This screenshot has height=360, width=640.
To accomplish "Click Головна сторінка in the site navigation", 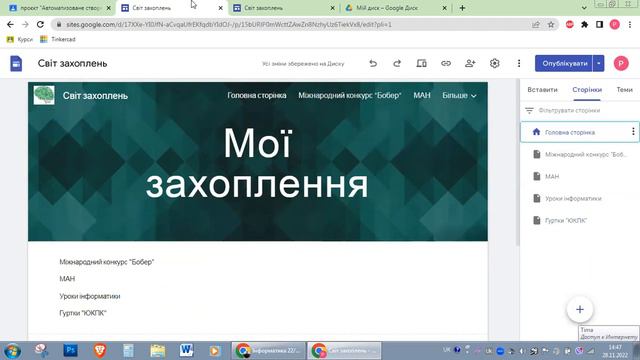I will click(x=257, y=96).
